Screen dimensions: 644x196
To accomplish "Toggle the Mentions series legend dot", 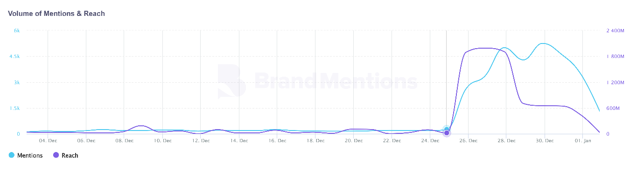I will coord(12,155).
